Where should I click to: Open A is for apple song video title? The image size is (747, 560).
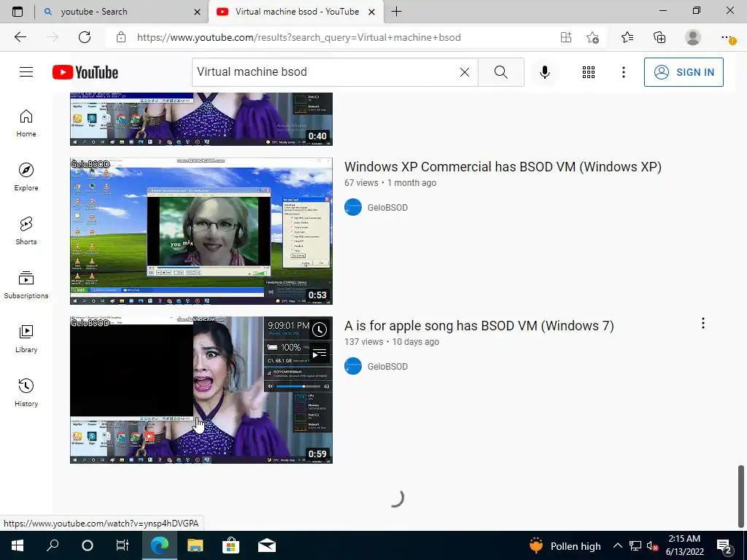479,326
